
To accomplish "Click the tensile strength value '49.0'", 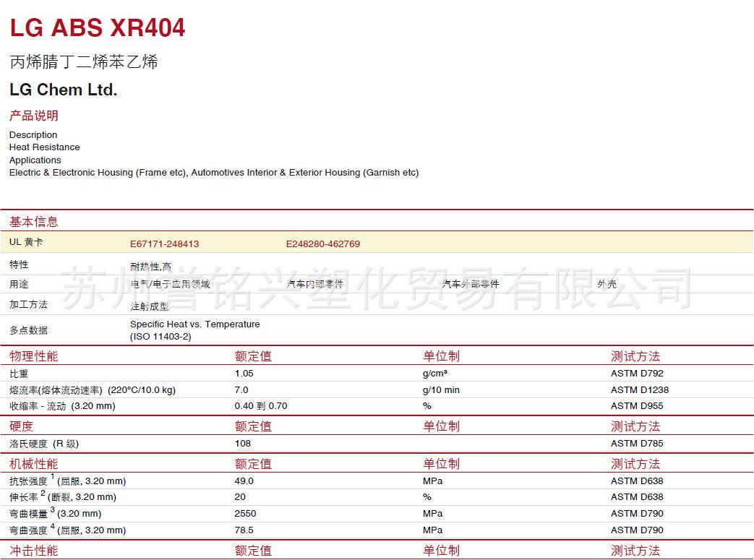I will [244, 481].
